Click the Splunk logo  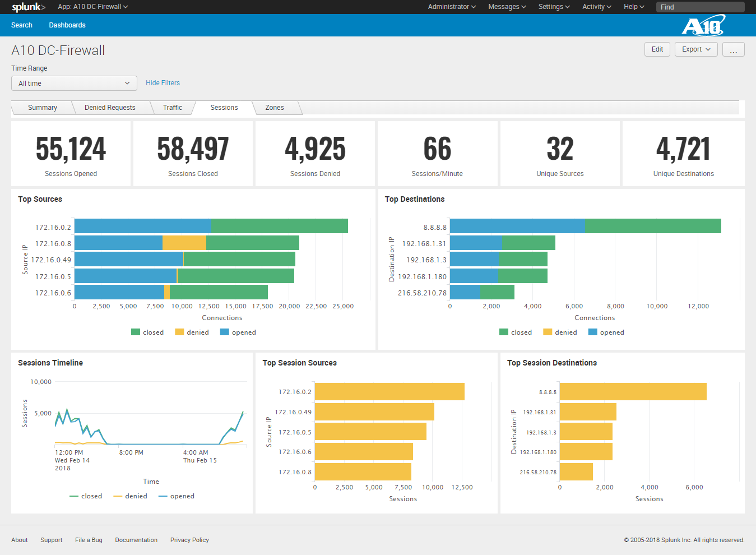pos(29,7)
